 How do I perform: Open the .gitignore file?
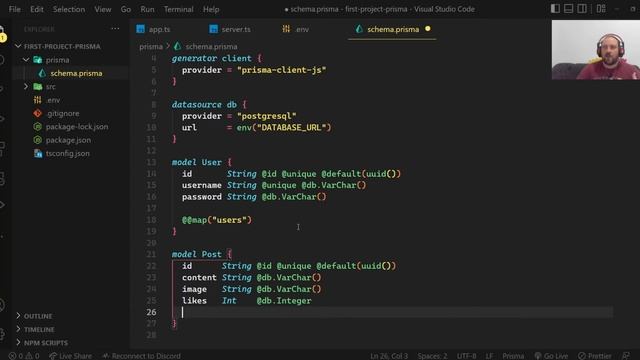(63, 113)
